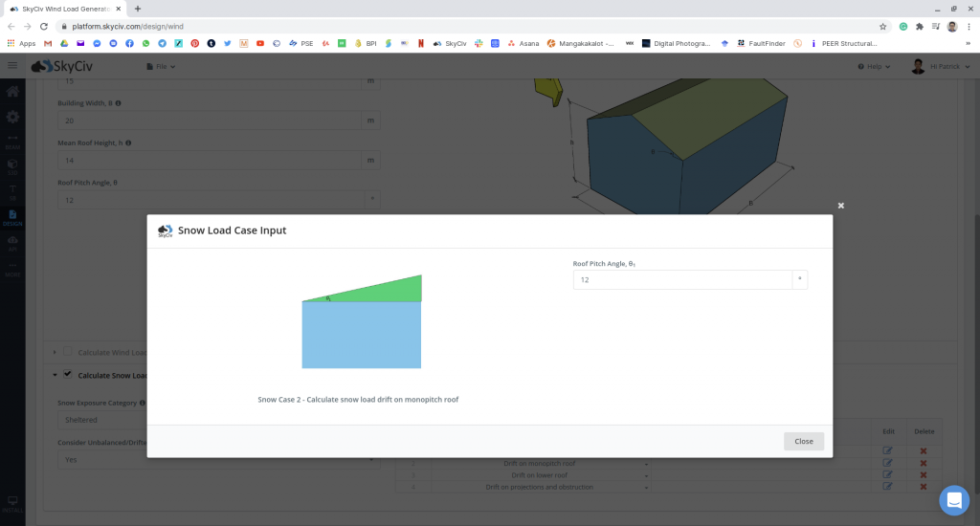980x526 pixels.
Task: Click the Install icon in sidebar
Action: coord(12,502)
